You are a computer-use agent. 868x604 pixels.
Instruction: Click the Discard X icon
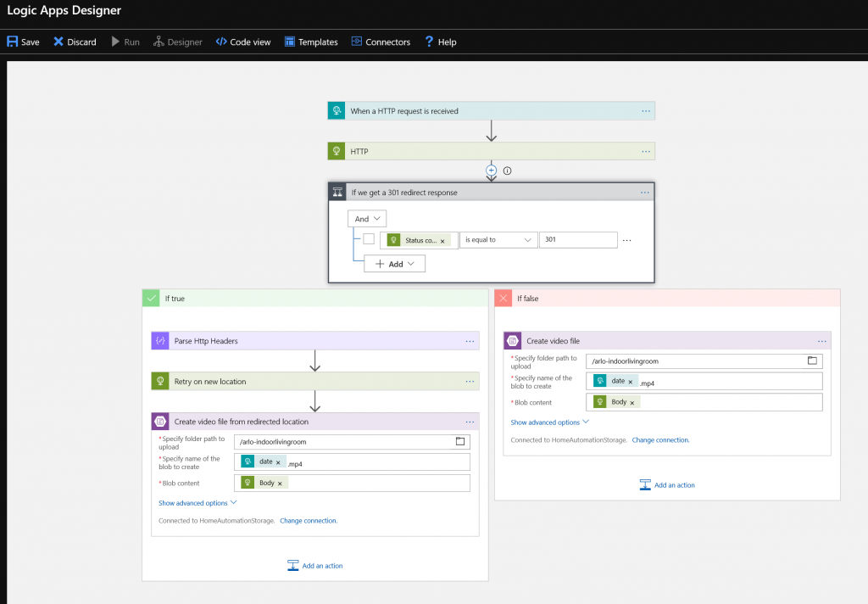tap(58, 42)
